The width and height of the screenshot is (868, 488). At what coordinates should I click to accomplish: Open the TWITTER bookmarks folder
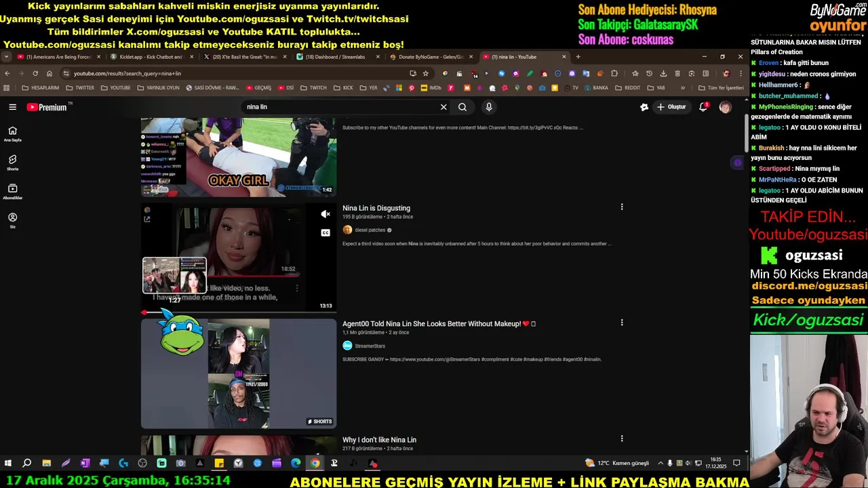pyautogui.click(x=80, y=87)
